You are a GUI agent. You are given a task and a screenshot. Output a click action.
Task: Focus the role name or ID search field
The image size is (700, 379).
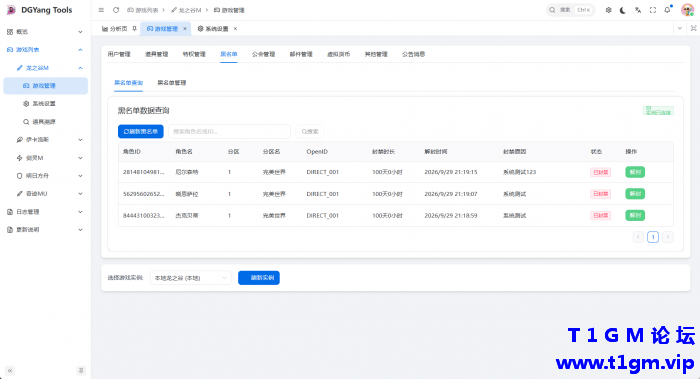coord(229,131)
